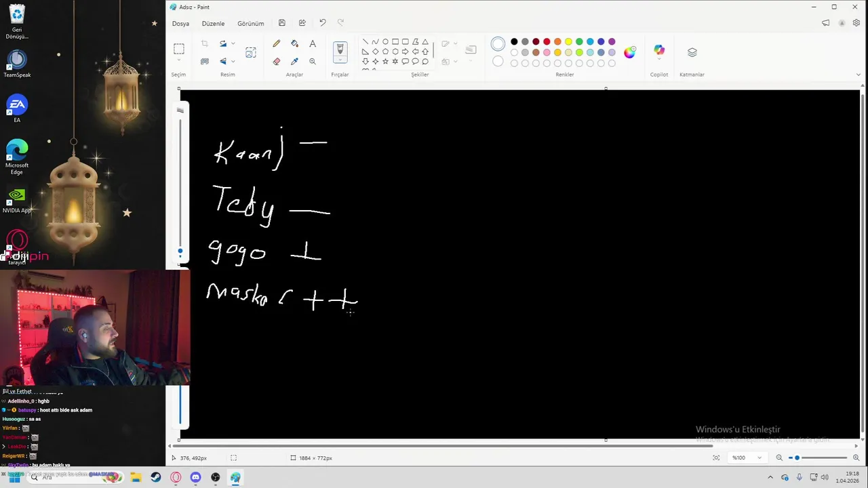Click the feedback megaphone icon
Screen dimensions: 868x488
point(825,23)
